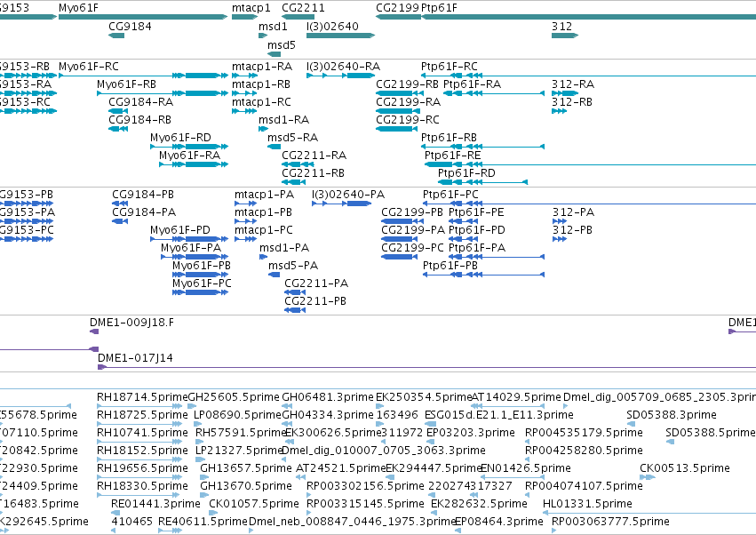Click the SD05388.3prime EST label
The image size is (756, 535).
(672, 415)
